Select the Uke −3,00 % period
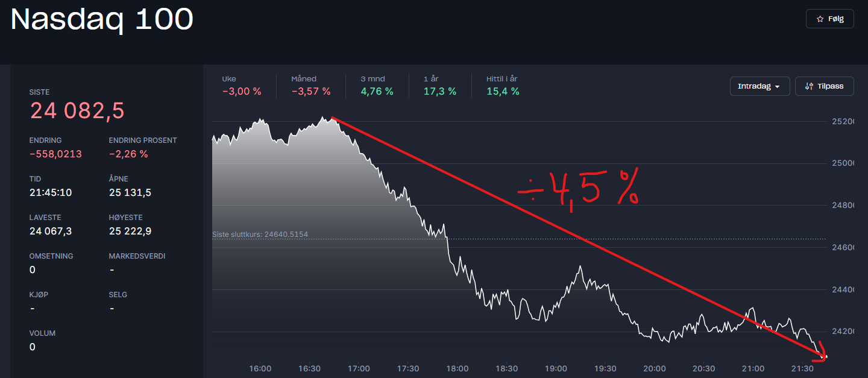The image size is (868, 378). (x=241, y=86)
